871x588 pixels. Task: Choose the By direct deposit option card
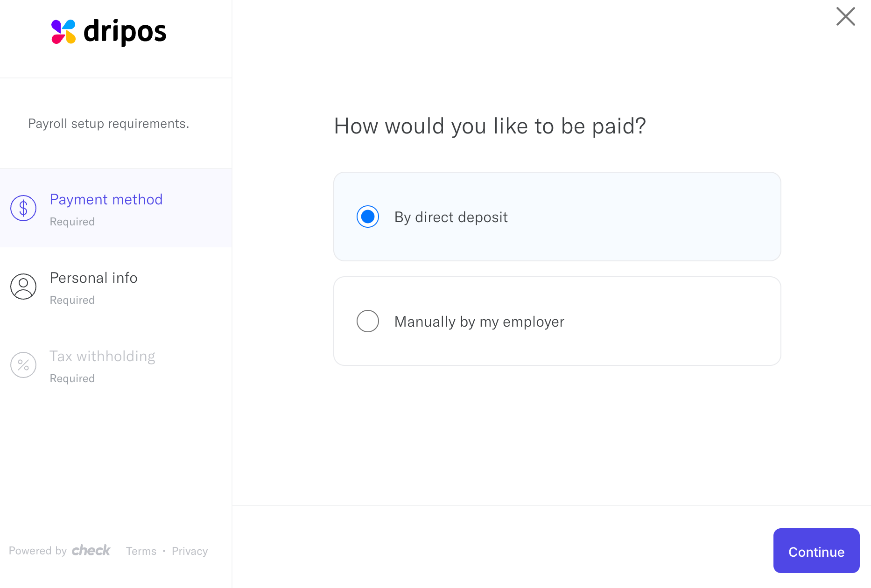point(557,217)
